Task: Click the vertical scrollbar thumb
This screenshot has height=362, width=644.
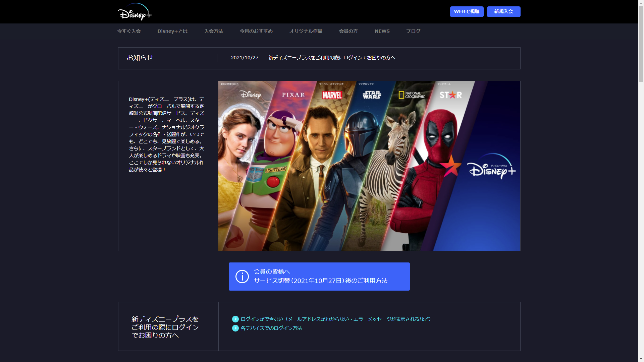Action: [x=641, y=44]
